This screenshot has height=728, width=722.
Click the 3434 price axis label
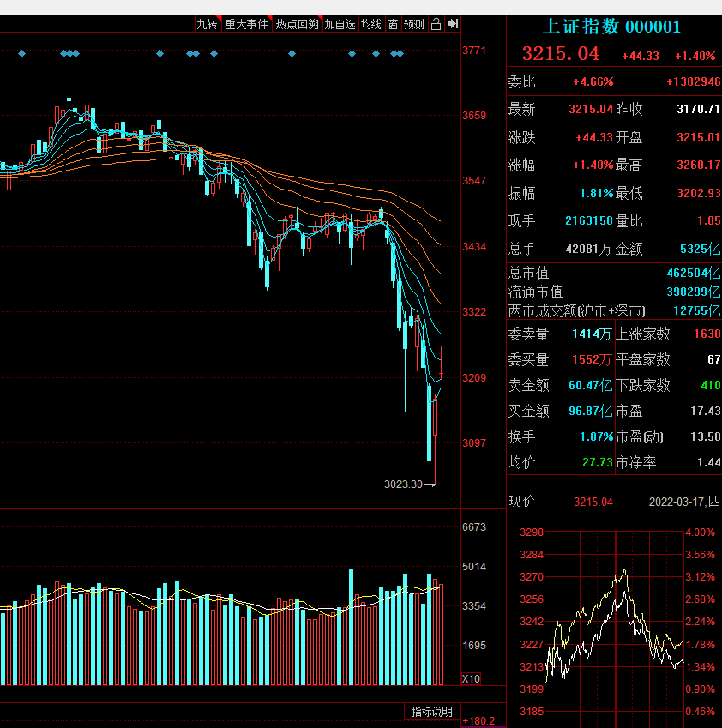click(474, 247)
